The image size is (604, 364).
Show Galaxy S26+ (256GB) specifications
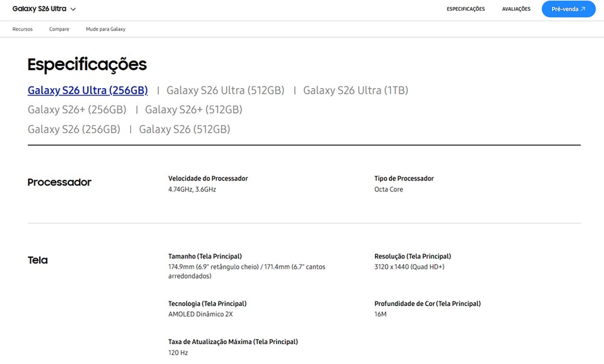click(77, 109)
